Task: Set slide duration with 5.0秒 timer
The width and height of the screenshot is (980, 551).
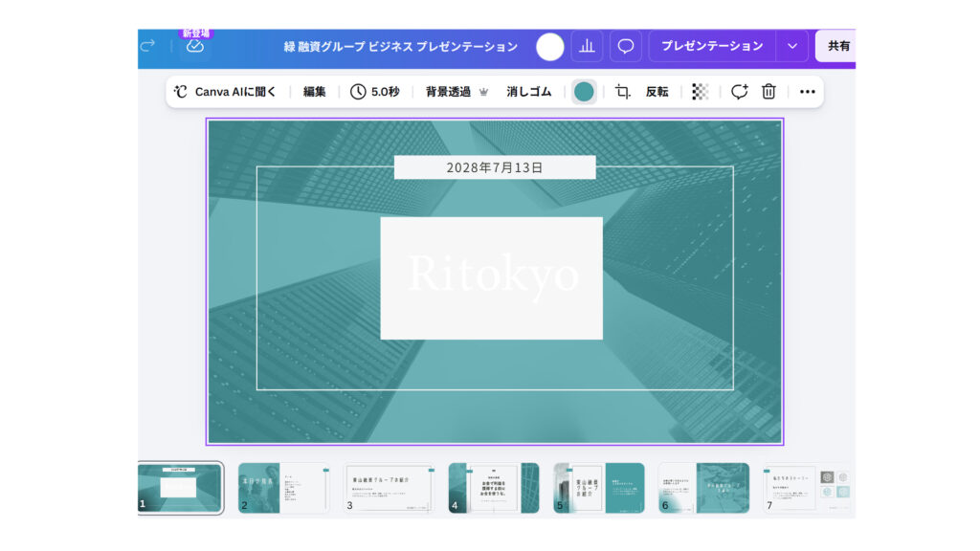Action: [374, 92]
